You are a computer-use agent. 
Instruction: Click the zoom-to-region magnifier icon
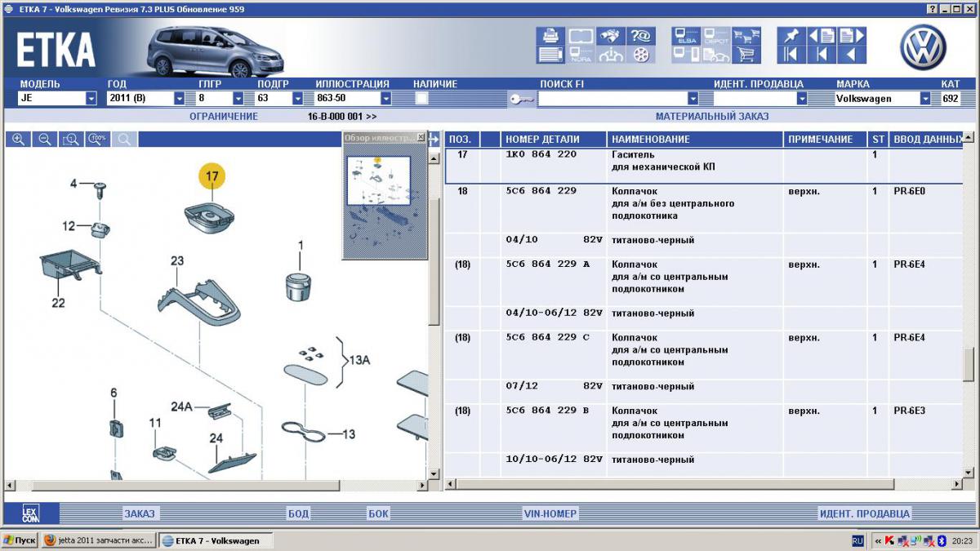point(71,140)
